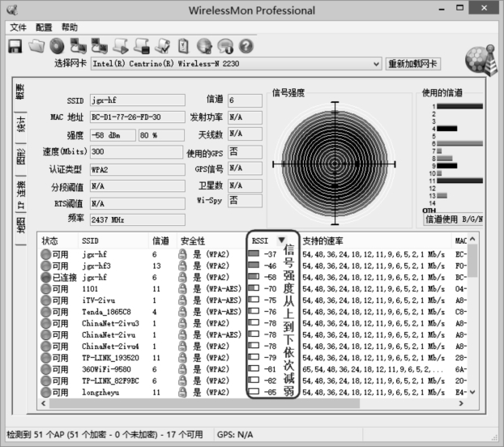Image resolution: width=504 pixels, height=447 pixels.
Task: Open the 帮助 menu
Action: tap(70, 27)
